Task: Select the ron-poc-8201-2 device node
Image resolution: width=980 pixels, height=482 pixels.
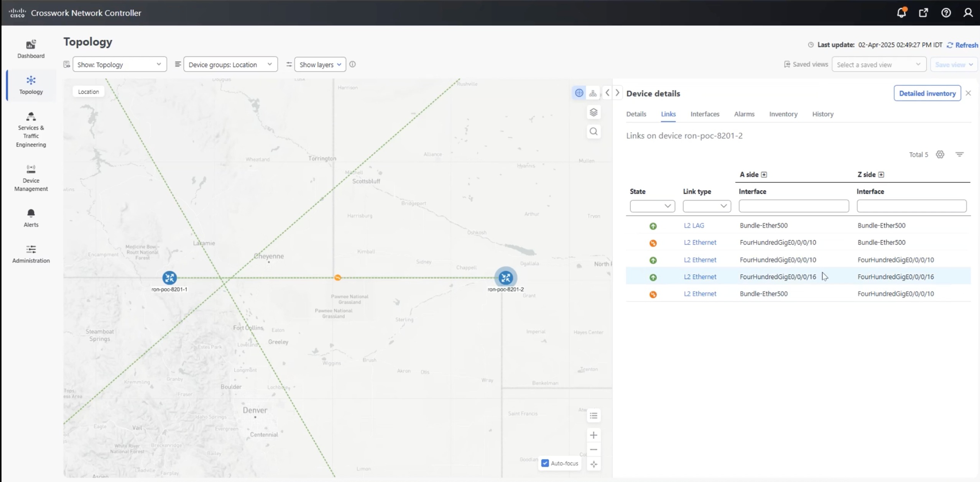Action: pos(506,278)
